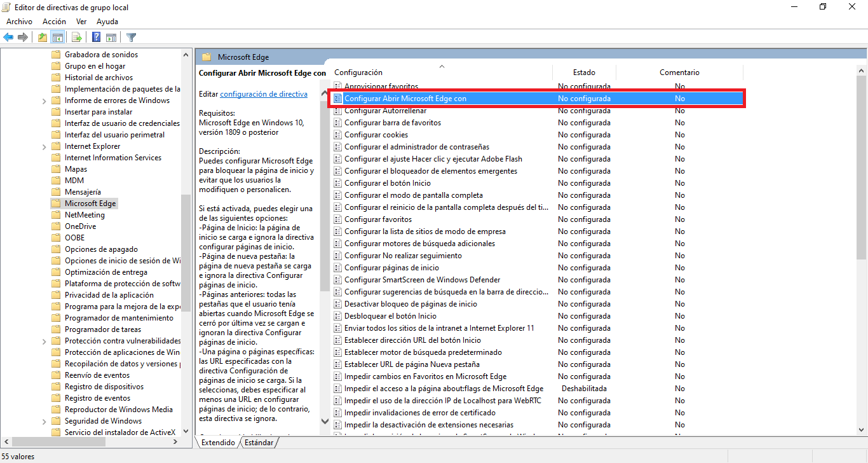
Task: Toggle the show/hide console tree icon
Action: pos(58,38)
